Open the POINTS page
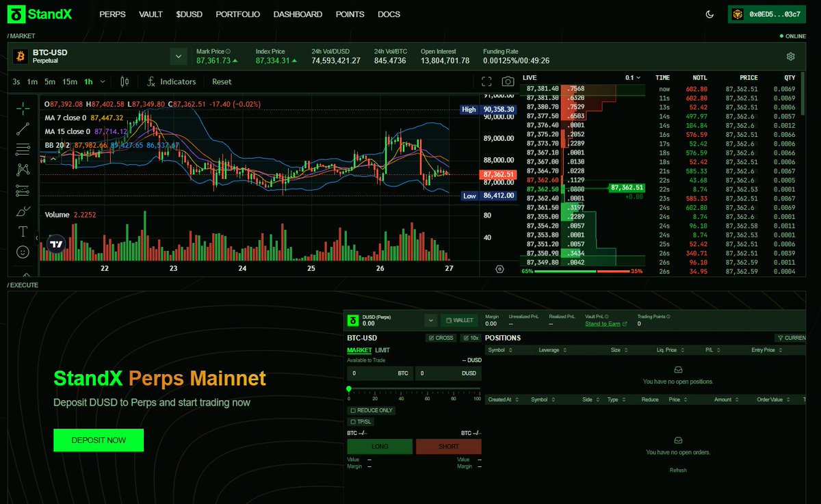The image size is (821, 504). 350,14
